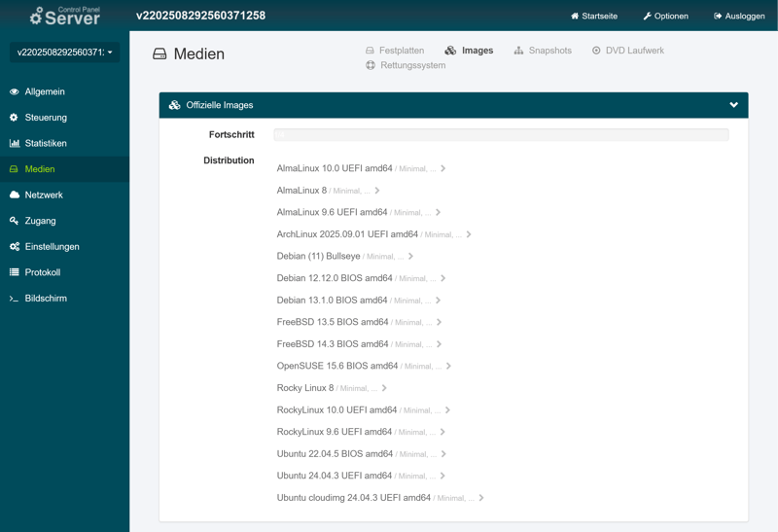
Task: Open the Snapshots tab
Action: click(x=543, y=51)
